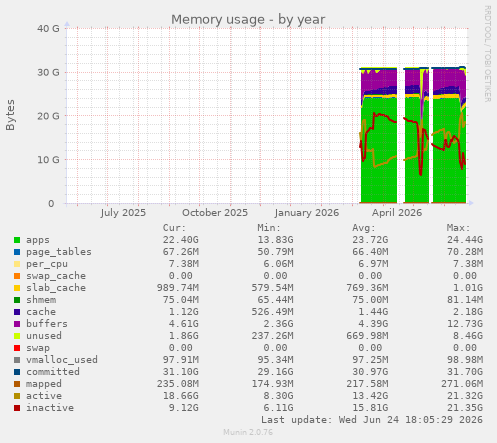The width and height of the screenshot is (497, 443).
Task: Click the '30 G' y-axis label
Action: [x=48, y=72]
